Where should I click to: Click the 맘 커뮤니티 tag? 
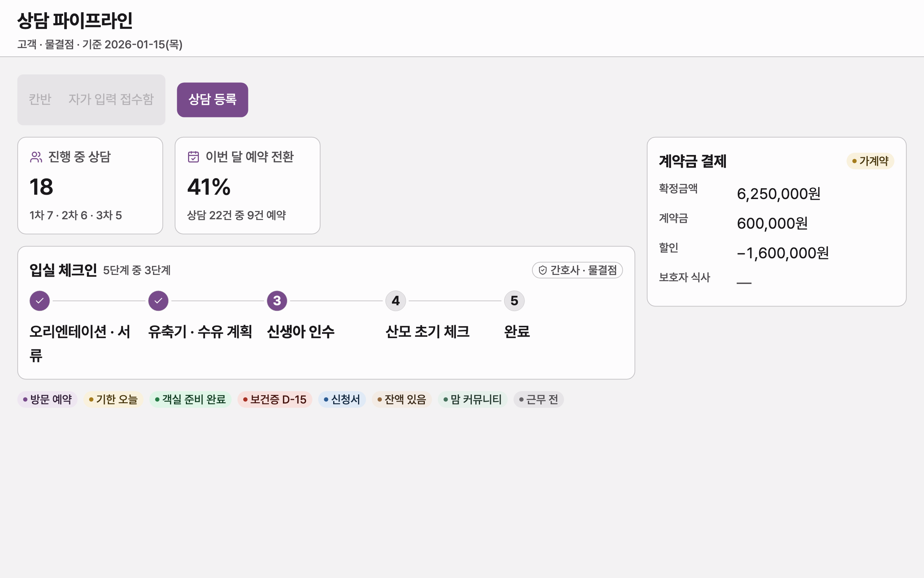(x=472, y=400)
